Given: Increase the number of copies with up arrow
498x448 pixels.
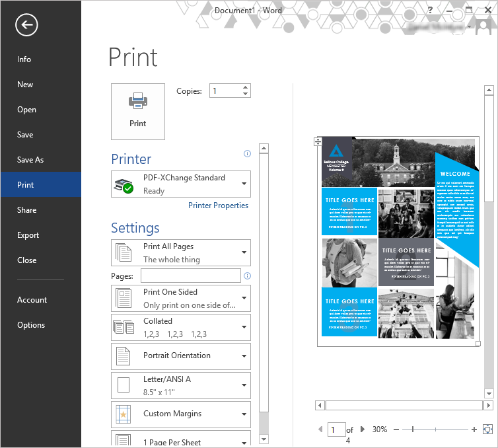Looking at the screenshot, I should click(246, 87).
